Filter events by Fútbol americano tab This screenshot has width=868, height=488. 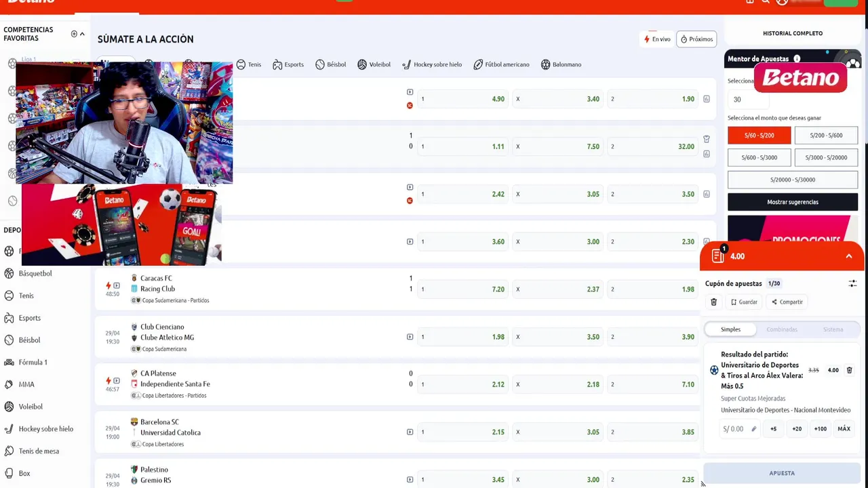click(x=501, y=64)
